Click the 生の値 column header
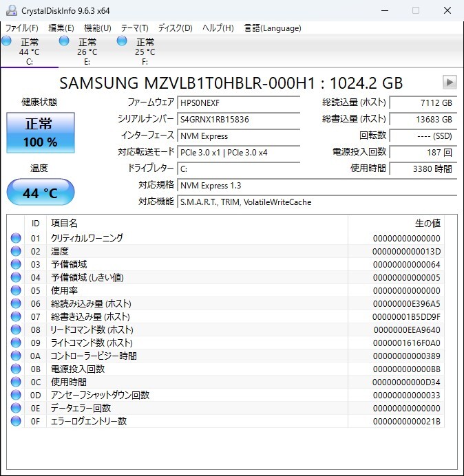 click(427, 223)
